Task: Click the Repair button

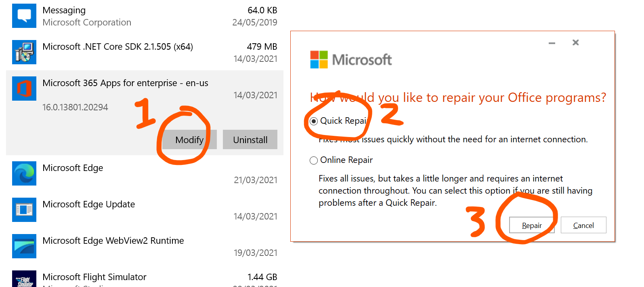Action: tap(531, 225)
